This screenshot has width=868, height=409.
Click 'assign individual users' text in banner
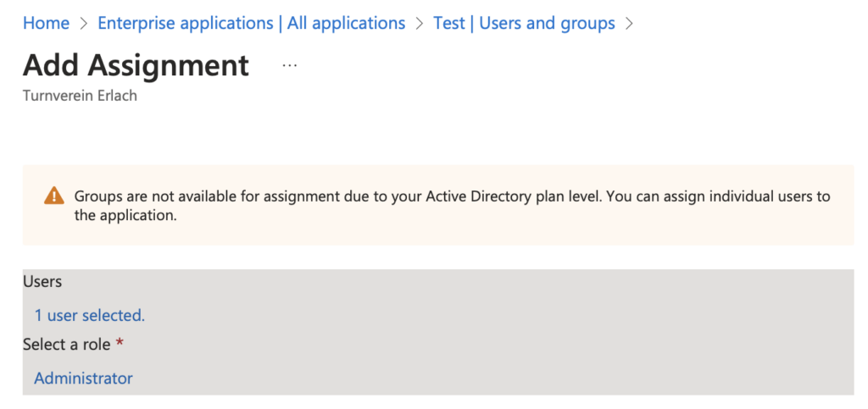coord(720,196)
